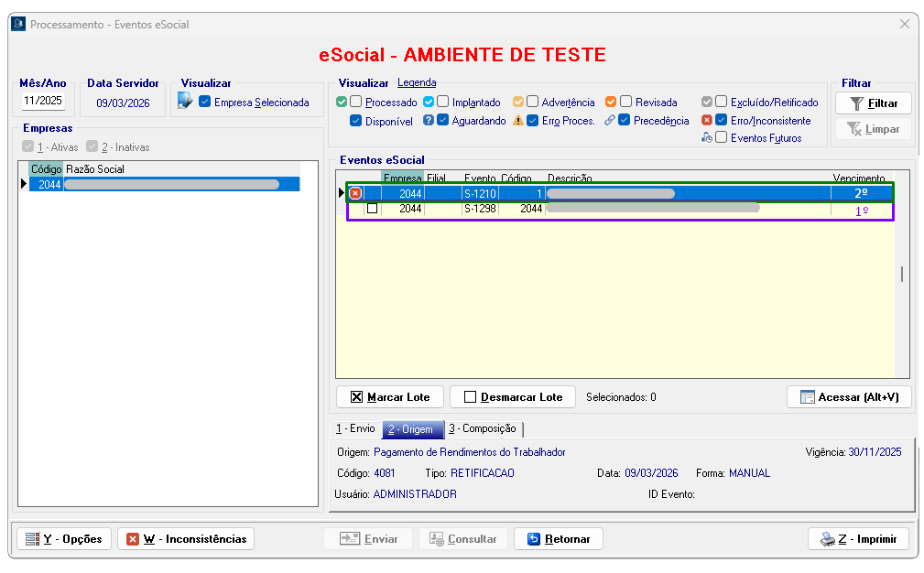
Task: Open the Legenda link
Action: tap(417, 83)
